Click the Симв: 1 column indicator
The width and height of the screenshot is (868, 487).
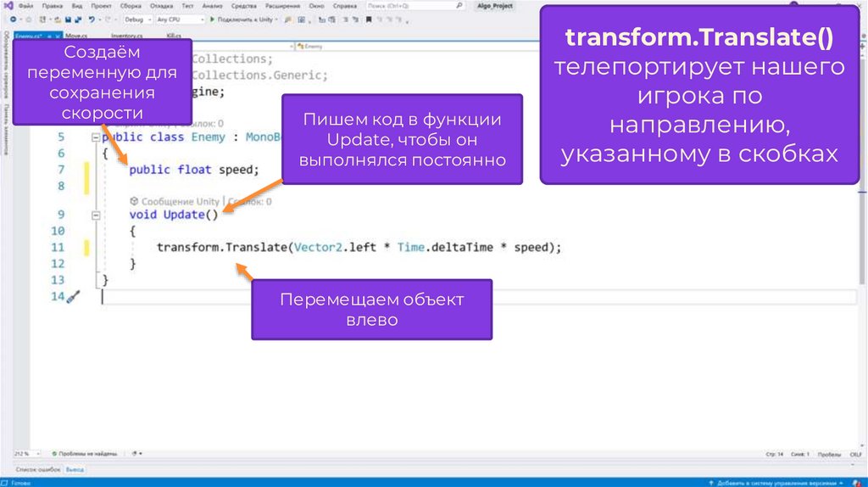coord(800,454)
